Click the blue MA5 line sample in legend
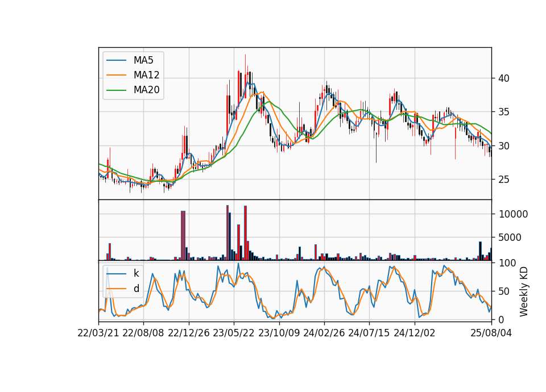This screenshot has width=546, height=392. [x=116, y=60]
